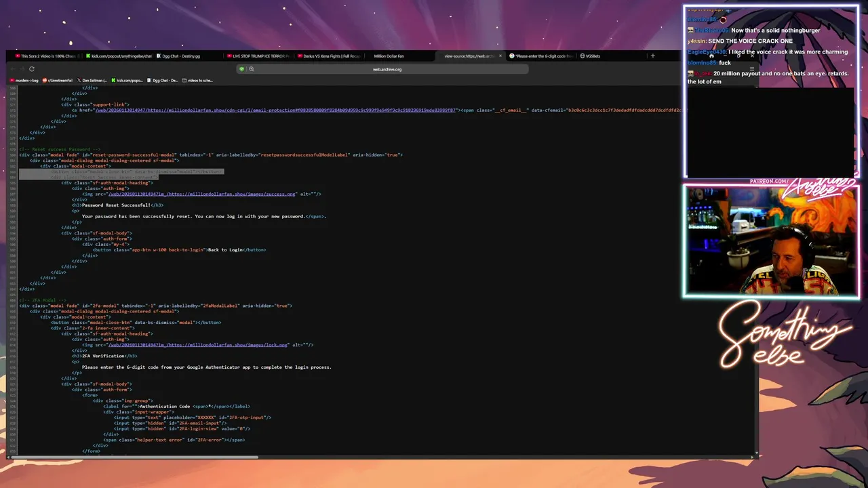Switch to 'Please enter the 6-digit code' tab
The height and width of the screenshot is (488, 868).
pyautogui.click(x=541, y=56)
